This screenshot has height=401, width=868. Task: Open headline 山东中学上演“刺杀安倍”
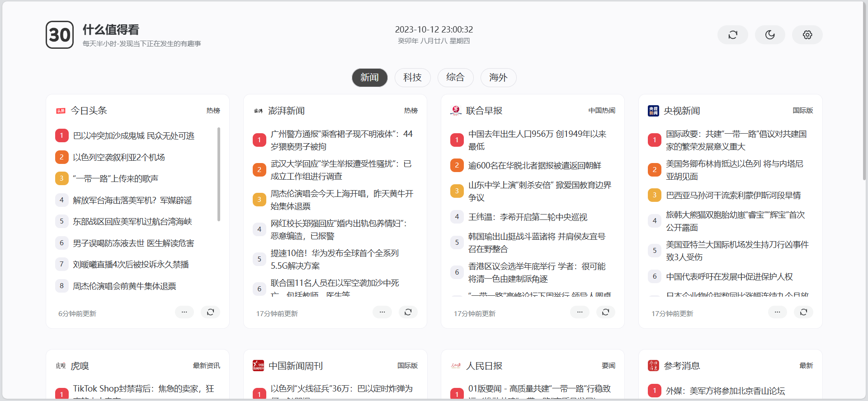coord(540,191)
